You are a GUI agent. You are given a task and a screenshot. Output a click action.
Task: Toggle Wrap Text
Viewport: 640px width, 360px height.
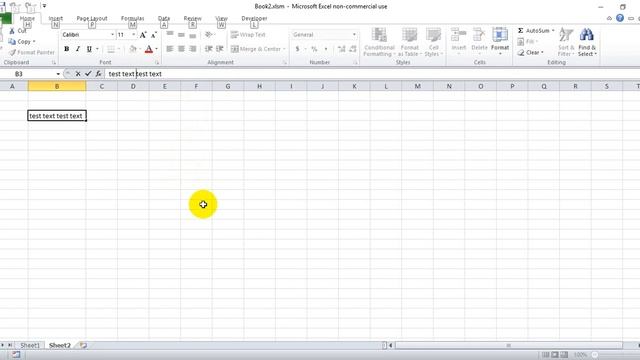(x=248, y=35)
